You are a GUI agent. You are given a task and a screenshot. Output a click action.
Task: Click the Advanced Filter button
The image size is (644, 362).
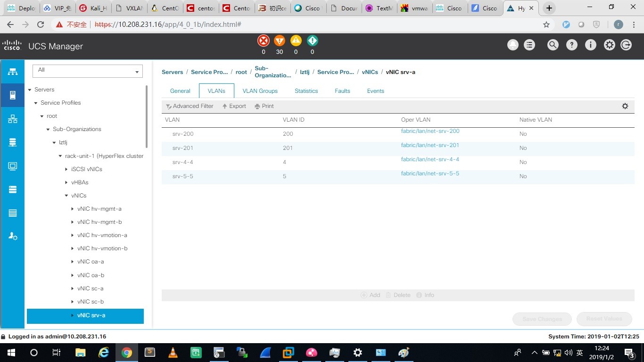(x=190, y=106)
